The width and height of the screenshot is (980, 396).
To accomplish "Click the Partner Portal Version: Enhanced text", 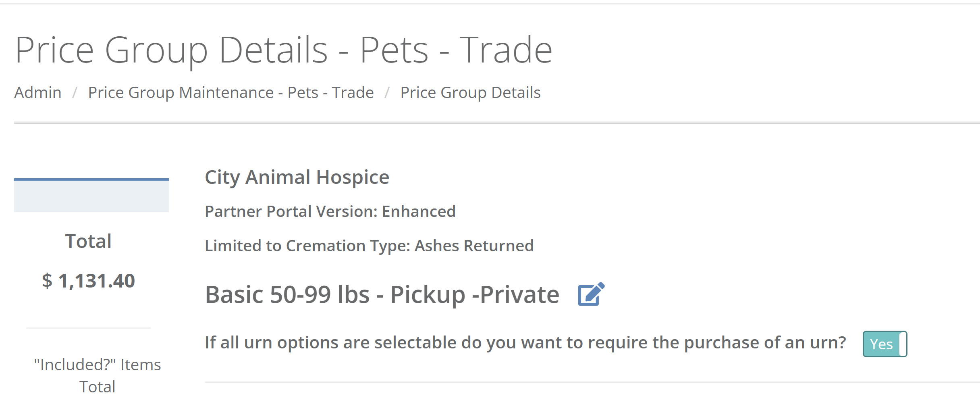I will tap(330, 212).
